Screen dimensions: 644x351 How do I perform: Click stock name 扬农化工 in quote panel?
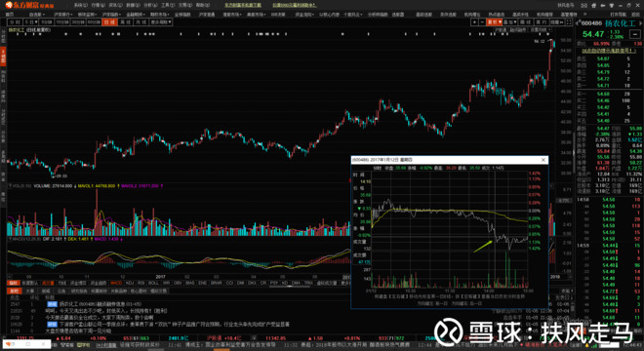[620, 23]
